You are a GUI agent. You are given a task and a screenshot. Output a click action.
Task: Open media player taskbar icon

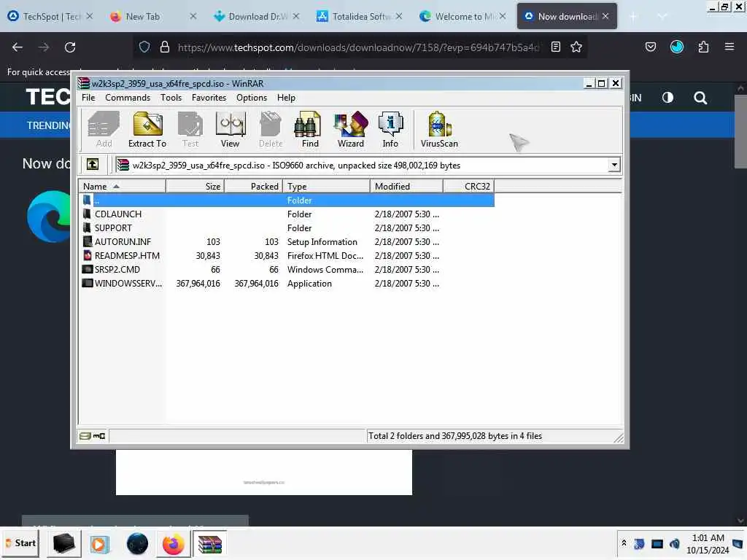pos(99,544)
